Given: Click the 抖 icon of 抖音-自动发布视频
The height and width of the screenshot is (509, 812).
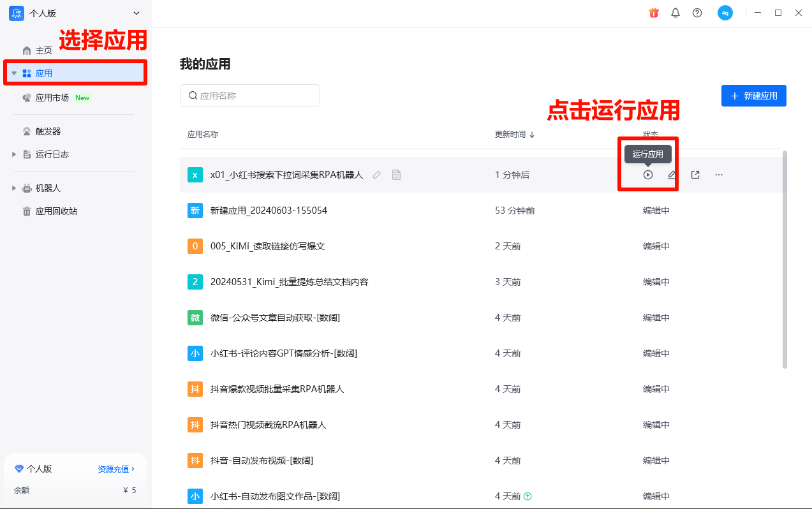Looking at the screenshot, I should 195,461.
